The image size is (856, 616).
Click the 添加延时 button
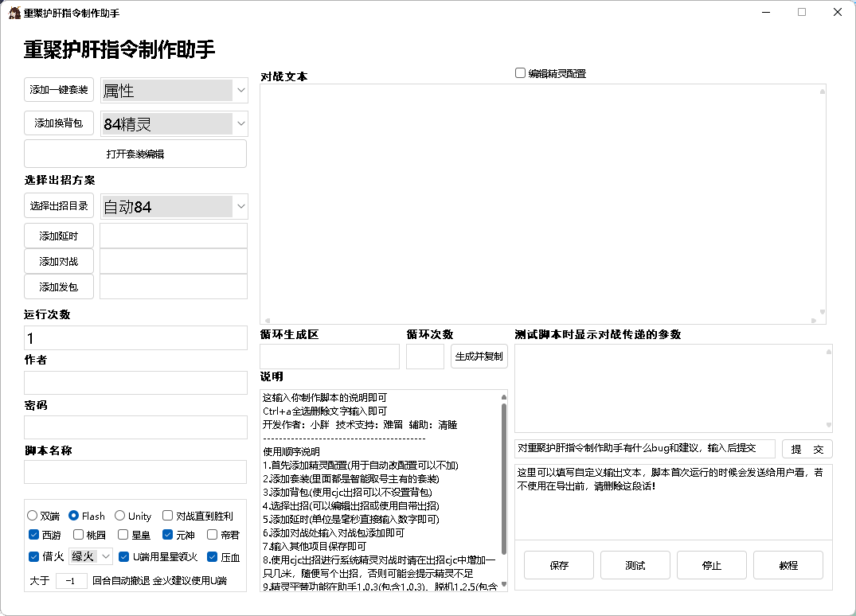[59, 236]
